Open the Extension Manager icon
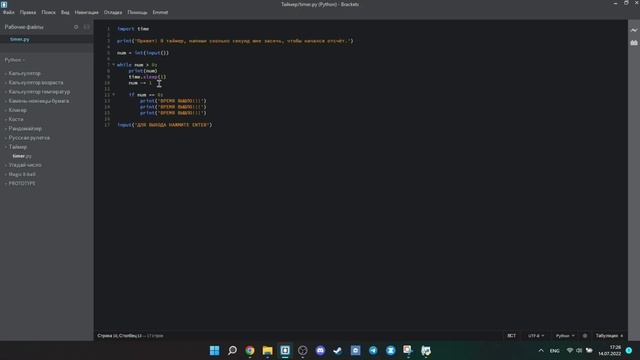This screenshot has height=360, width=640. click(633, 42)
